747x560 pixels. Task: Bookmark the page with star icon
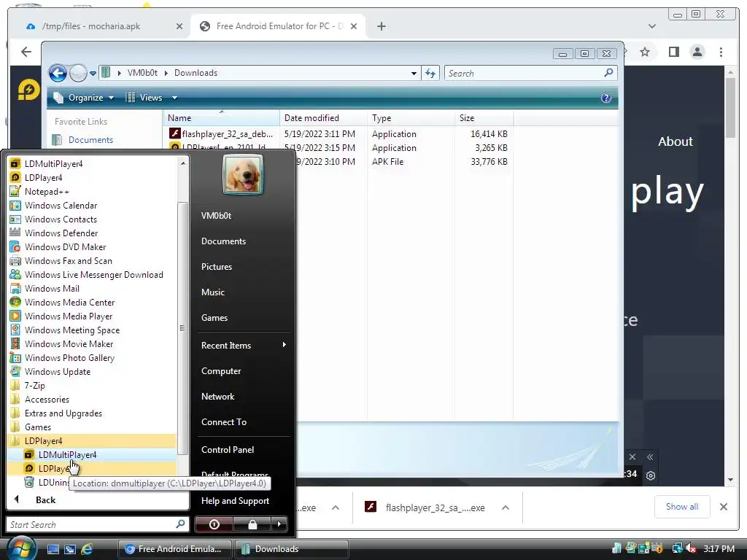(x=645, y=52)
